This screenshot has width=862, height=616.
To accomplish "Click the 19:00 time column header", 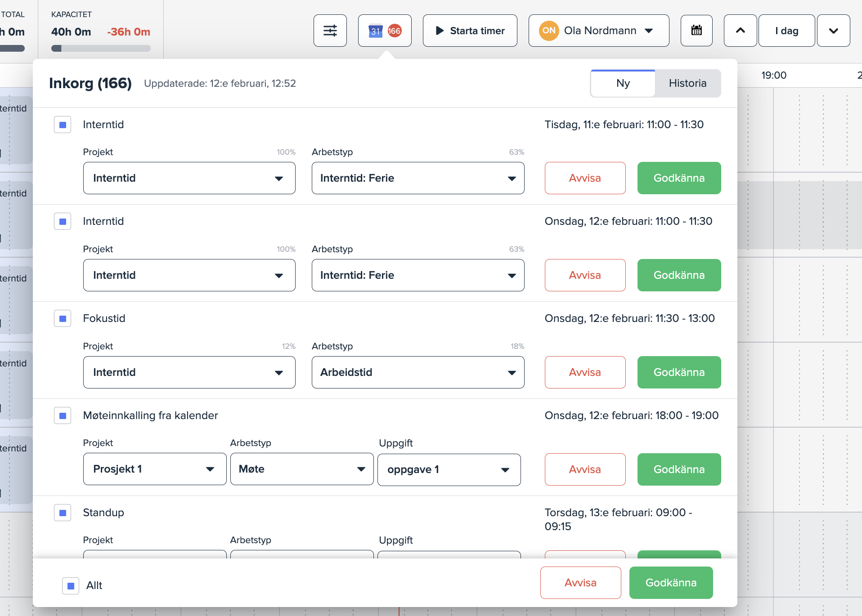I will [774, 75].
